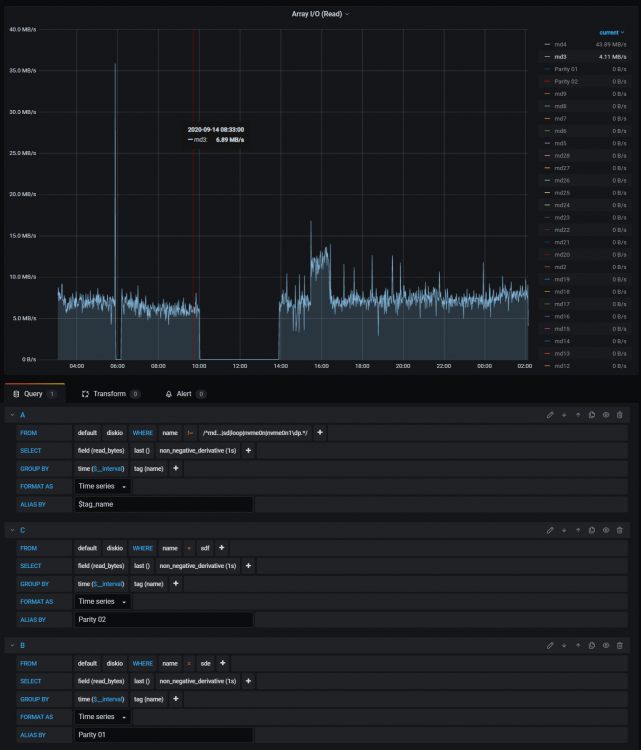This screenshot has height=750, width=641.
Task: Toggle Parity 02 series in legend
Action: point(566,82)
